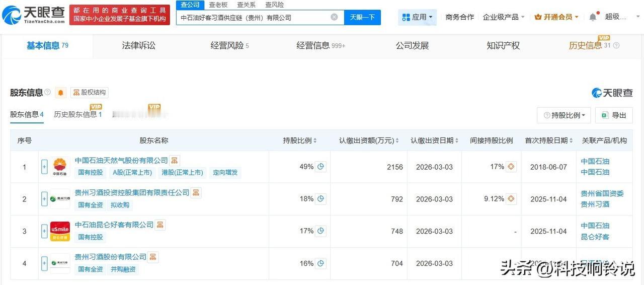
Task: Sort by 认缴出资日期 column arrows
Action: click(456, 141)
